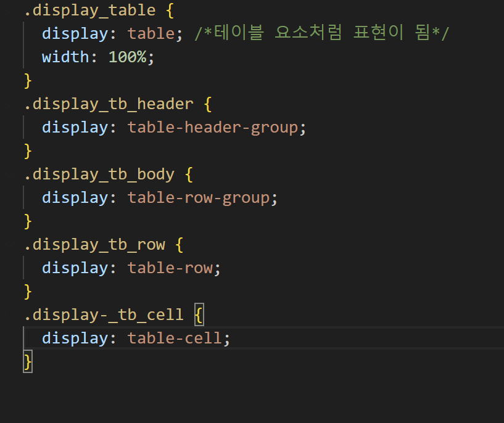Click the 'table-row' value
The image size is (504, 423).
[170, 268]
